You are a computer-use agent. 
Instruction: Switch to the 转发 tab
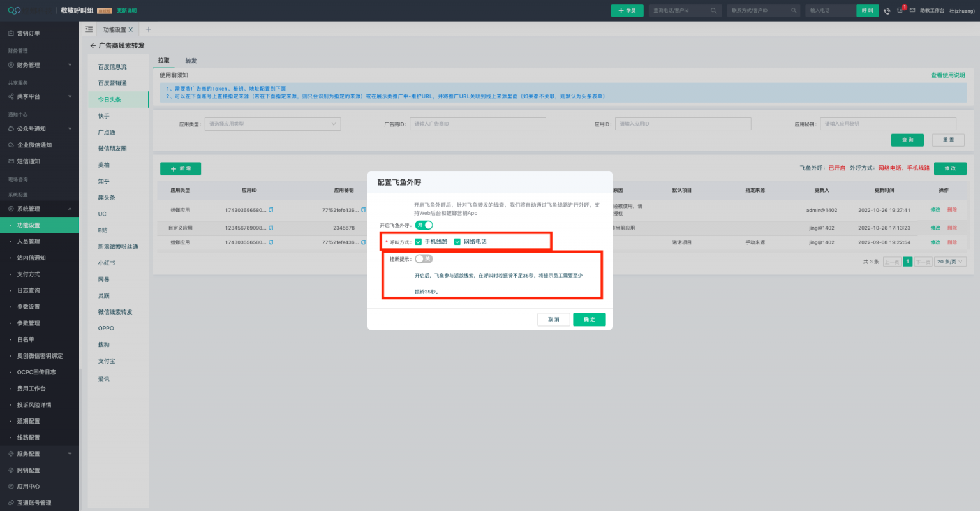point(191,61)
